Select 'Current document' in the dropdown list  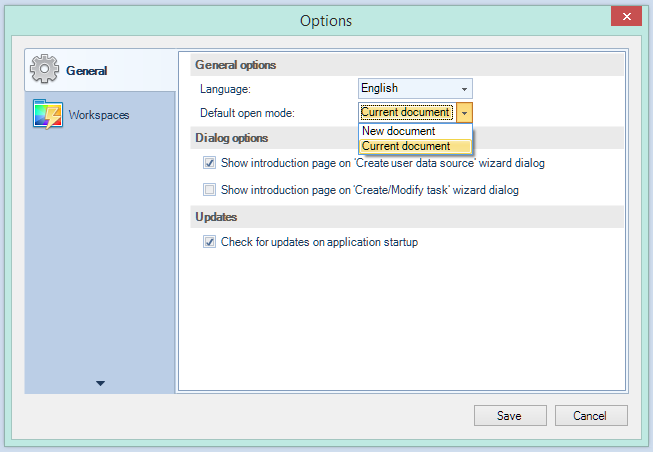tap(406, 146)
